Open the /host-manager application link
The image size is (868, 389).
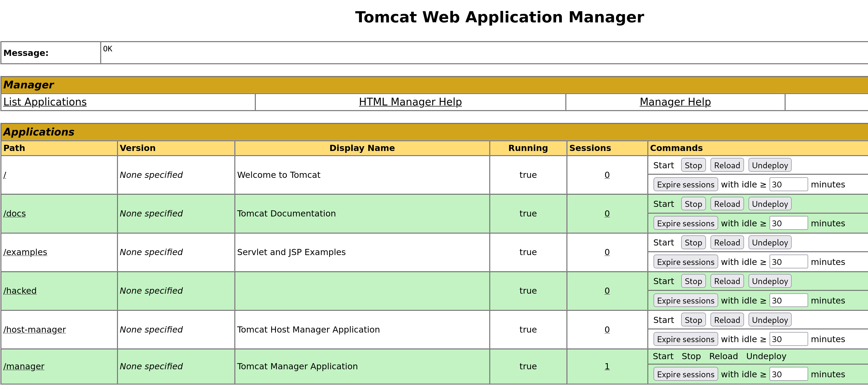tap(35, 329)
